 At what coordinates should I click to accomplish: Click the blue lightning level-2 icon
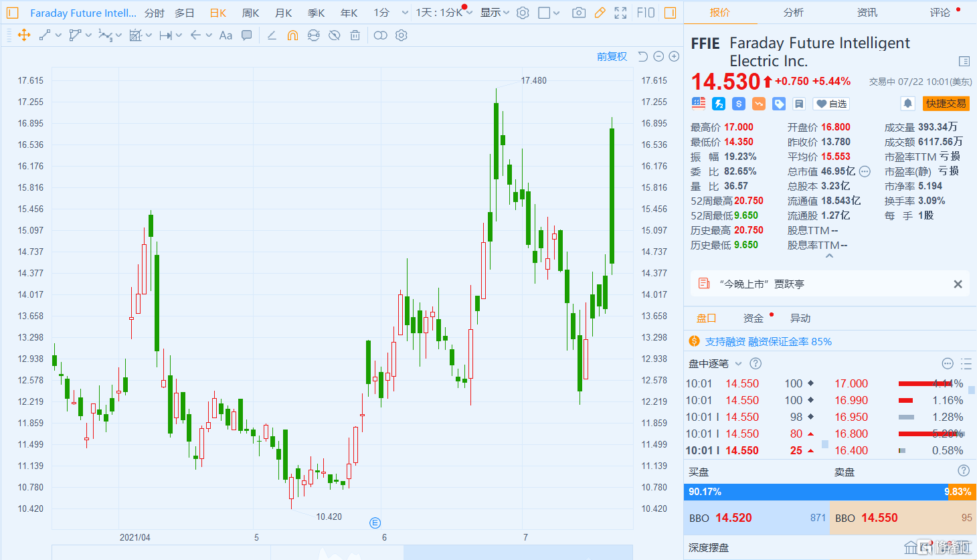point(719,104)
